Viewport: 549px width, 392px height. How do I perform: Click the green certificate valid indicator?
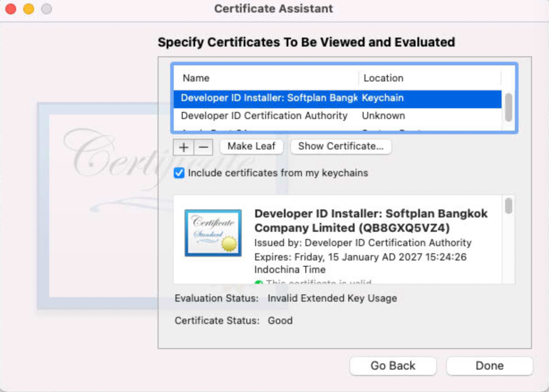(x=258, y=283)
